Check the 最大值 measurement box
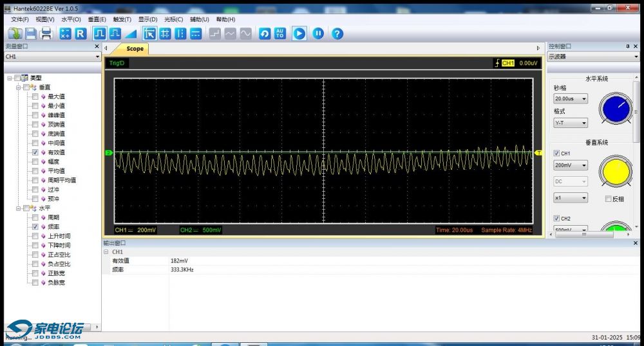The width and height of the screenshot is (644, 346). [35, 96]
